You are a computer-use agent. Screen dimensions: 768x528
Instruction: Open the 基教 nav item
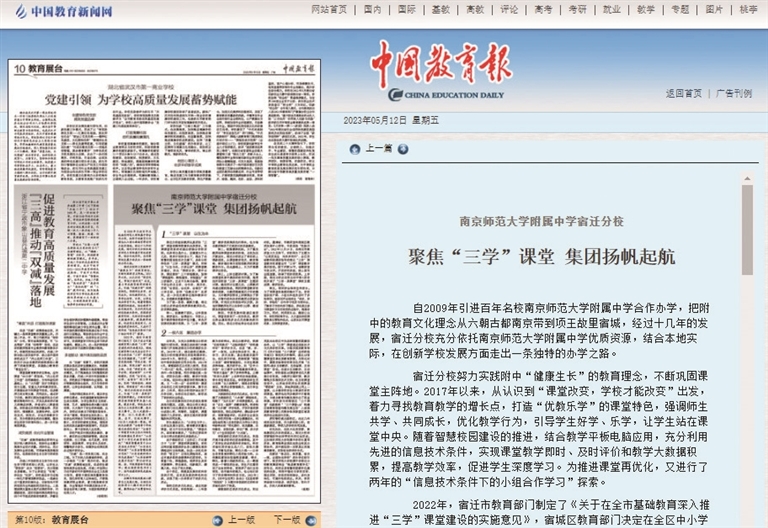coord(441,10)
